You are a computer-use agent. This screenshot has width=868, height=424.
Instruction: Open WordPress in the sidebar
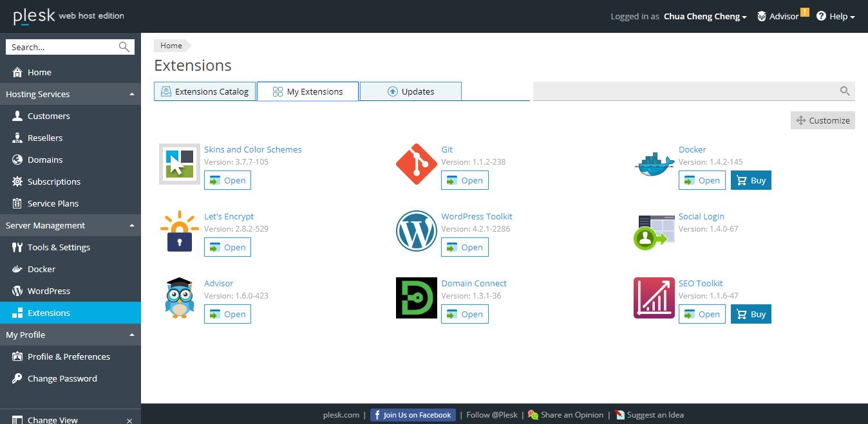pyautogui.click(x=70, y=291)
